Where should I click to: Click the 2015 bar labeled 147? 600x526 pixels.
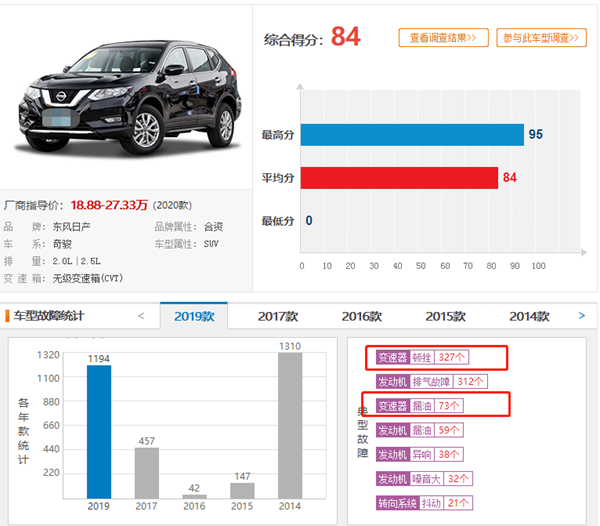[x=242, y=490]
